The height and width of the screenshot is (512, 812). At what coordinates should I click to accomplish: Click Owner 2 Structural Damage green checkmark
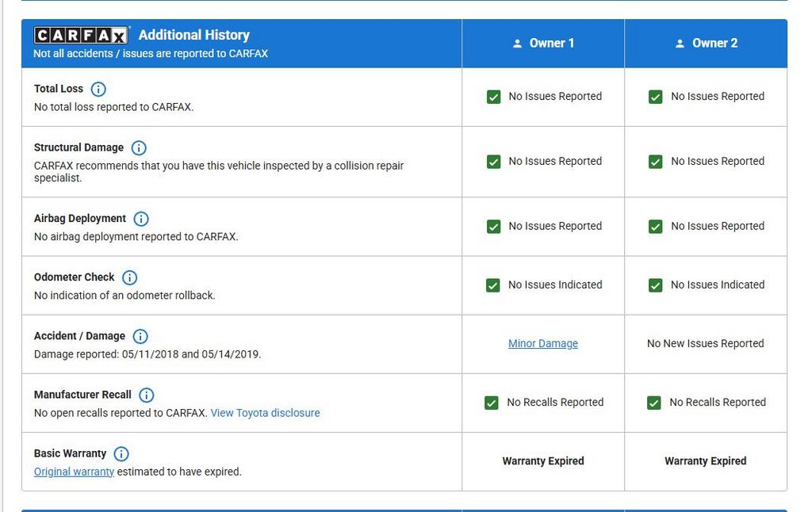[x=656, y=162]
